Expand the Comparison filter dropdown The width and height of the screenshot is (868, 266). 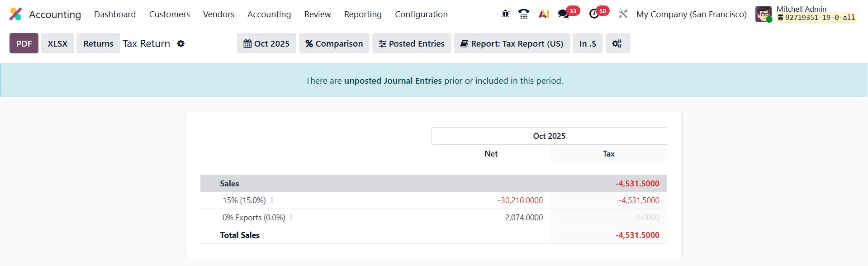[334, 43]
